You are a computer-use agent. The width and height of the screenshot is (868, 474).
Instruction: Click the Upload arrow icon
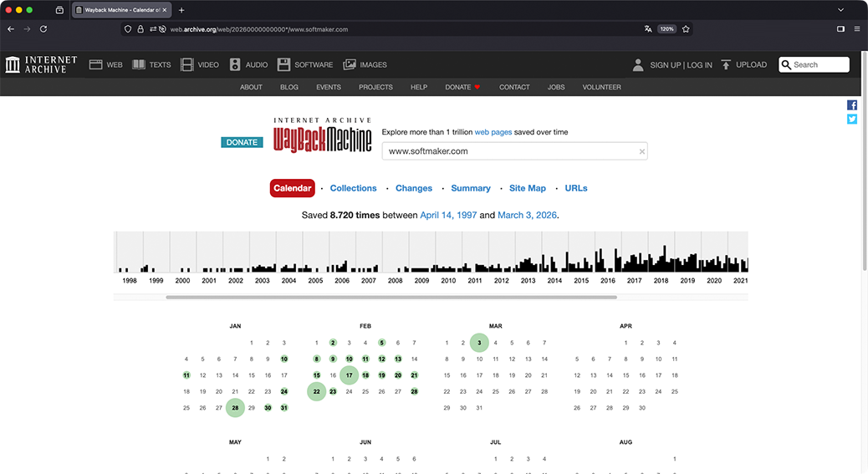tap(726, 64)
